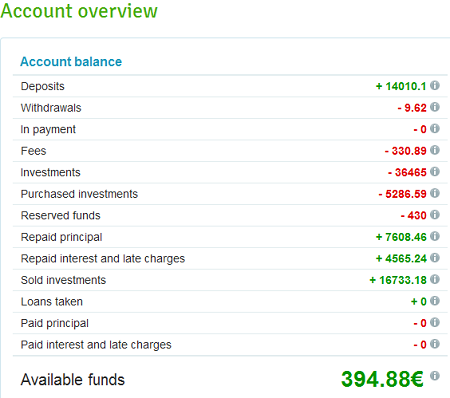
Task: Click the - 330.89 fees value
Action: point(406,151)
